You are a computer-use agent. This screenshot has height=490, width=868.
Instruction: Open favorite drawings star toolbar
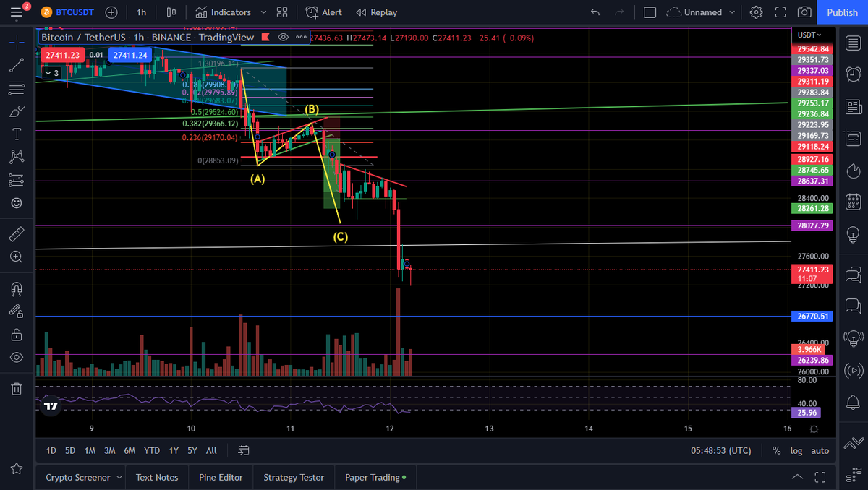pyautogui.click(x=16, y=470)
